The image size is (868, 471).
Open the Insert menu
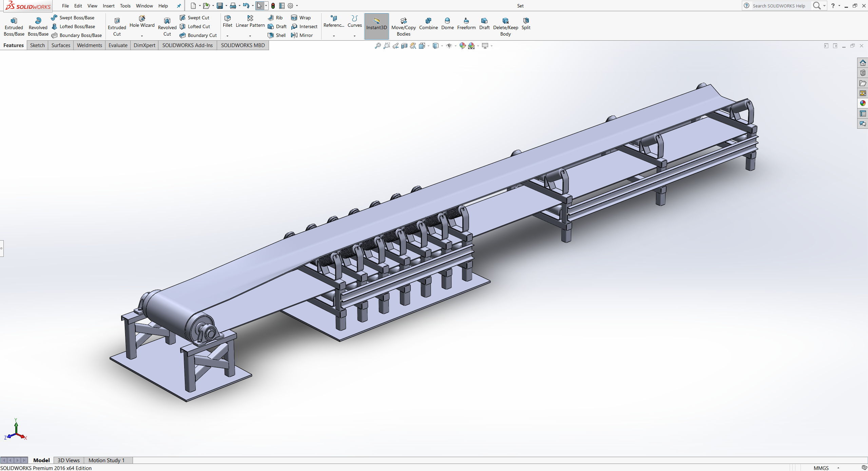[108, 5]
